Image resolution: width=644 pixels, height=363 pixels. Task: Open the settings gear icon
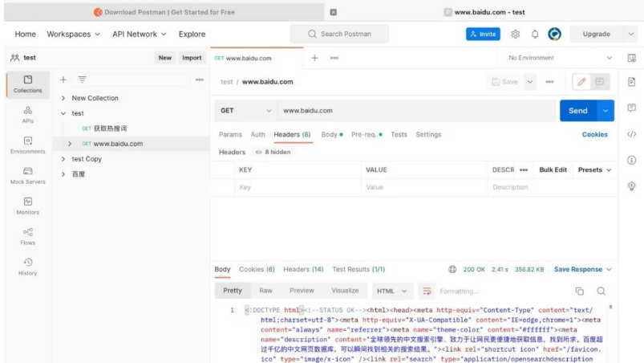pyautogui.click(x=516, y=34)
